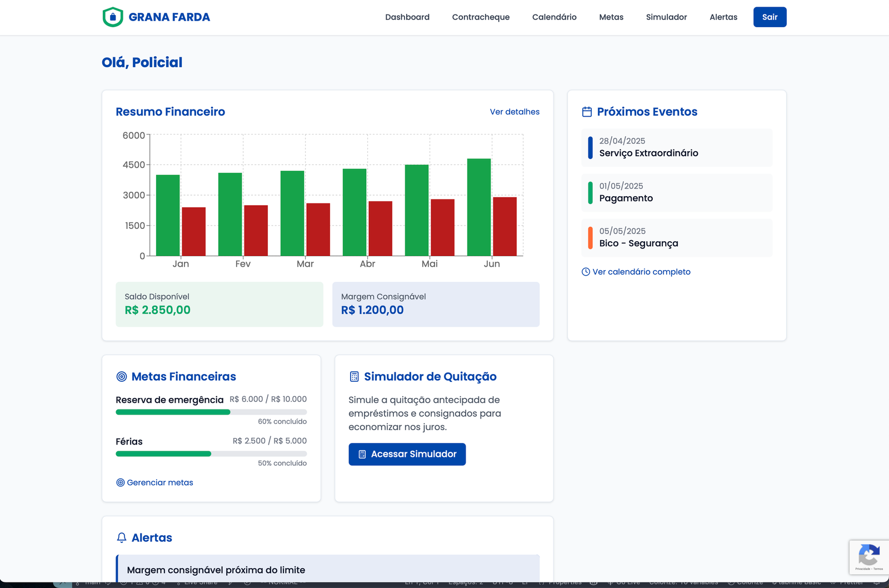The image size is (889, 588).
Task: Click the Grana Farda shield logo
Action: click(112, 17)
